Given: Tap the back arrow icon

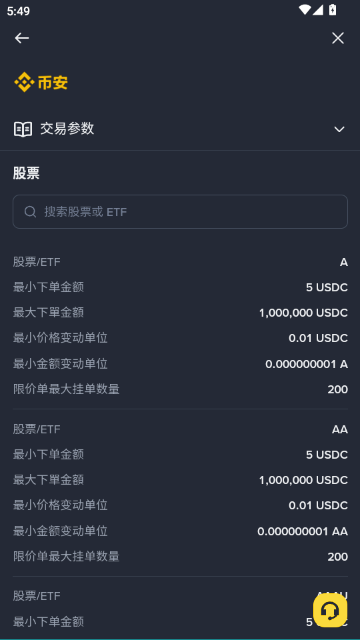Looking at the screenshot, I should pyautogui.click(x=22, y=38).
